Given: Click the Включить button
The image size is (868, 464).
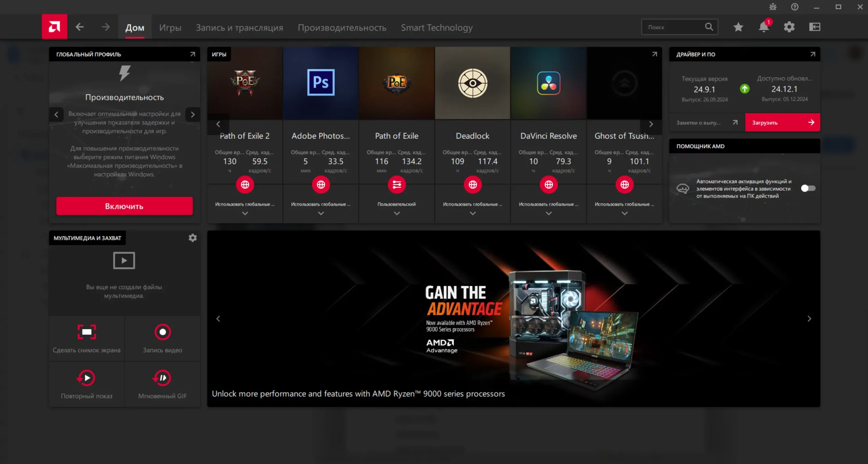Looking at the screenshot, I should pyautogui.click(x=124, y=206).
